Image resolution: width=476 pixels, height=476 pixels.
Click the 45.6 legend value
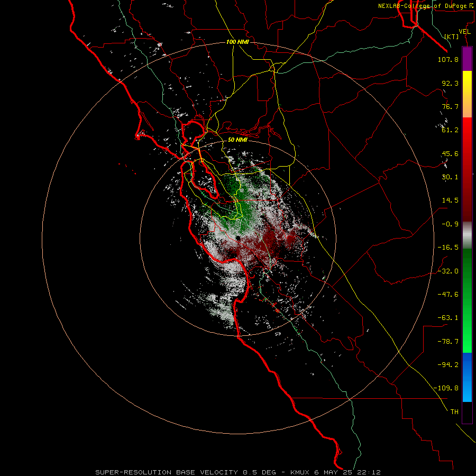[x=450, y=153]
